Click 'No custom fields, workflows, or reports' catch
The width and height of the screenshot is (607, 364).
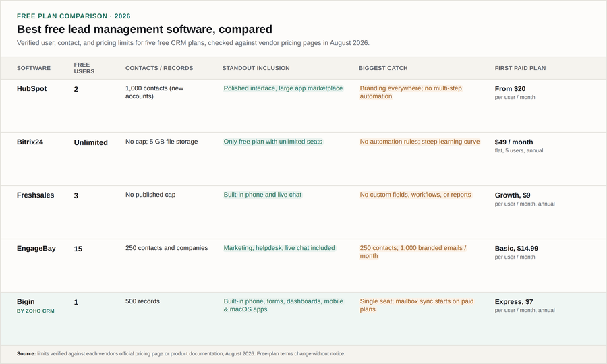(x=415, y=195)
